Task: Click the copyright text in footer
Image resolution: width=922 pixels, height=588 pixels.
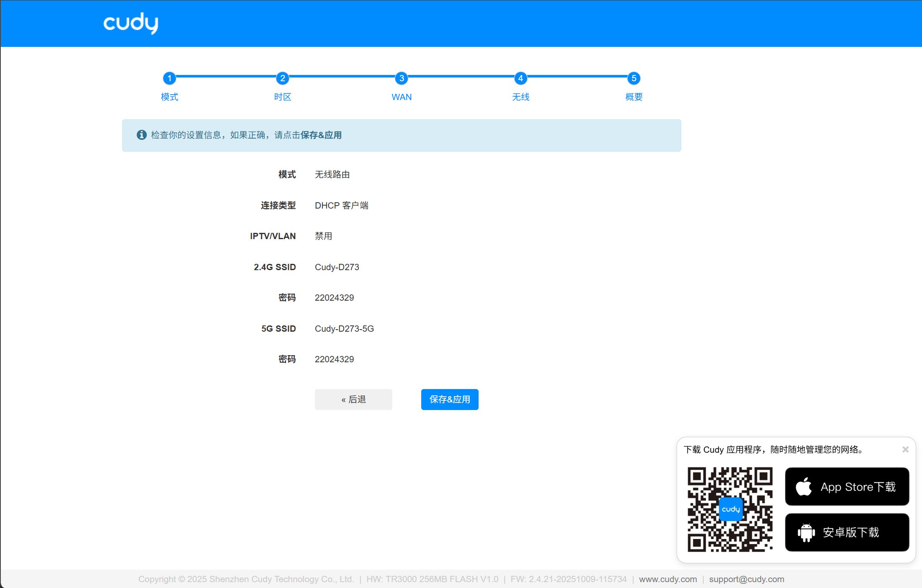Action: click(246, 579)
